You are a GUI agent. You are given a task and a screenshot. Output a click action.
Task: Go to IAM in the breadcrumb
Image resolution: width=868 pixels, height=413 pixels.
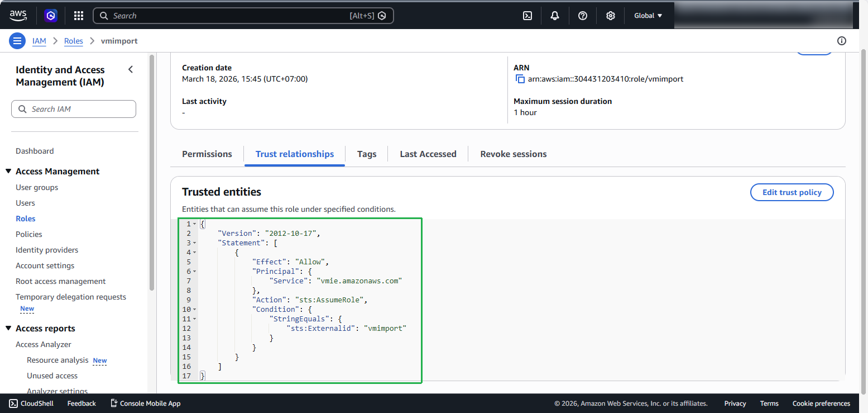39,41
